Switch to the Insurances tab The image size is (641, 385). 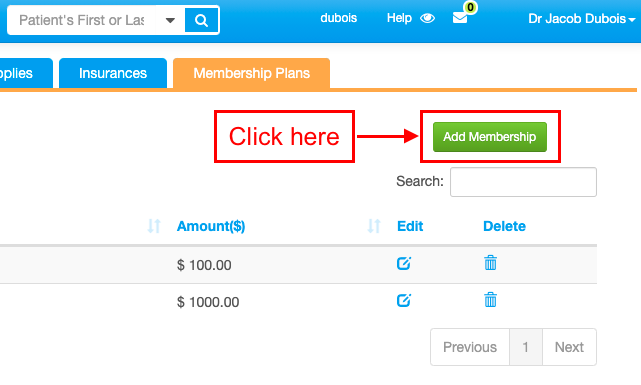click(113, 73)
